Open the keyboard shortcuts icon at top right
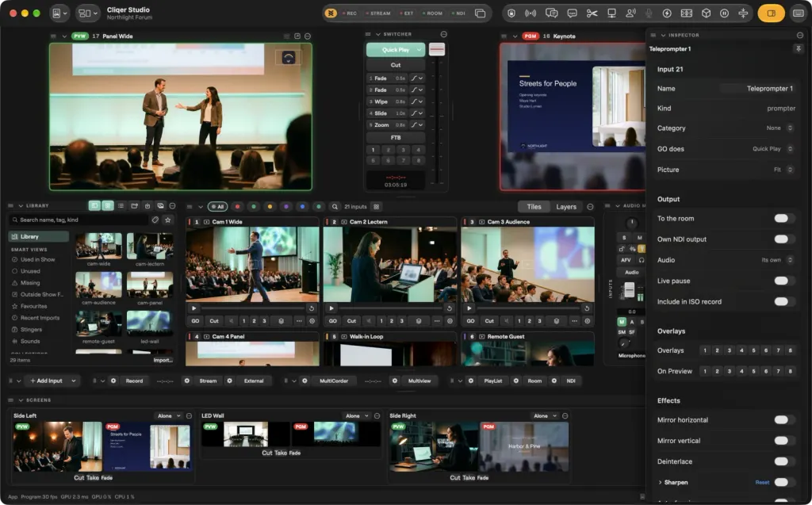Screen dimensions: 812x505 (x=799, y=13)
